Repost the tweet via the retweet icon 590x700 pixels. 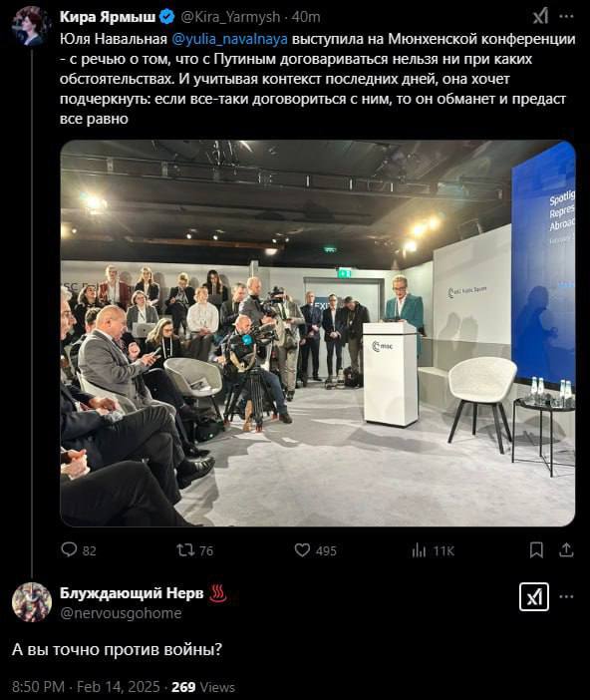[x=184, y=549]
